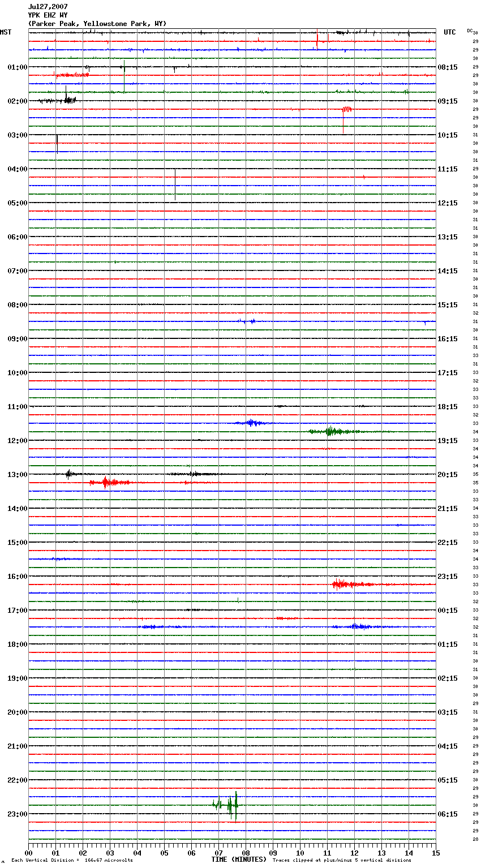Image resolution: width=481 pixels, height=868 pixels.
Task: Click the MST column header
Action: [6, 32]
